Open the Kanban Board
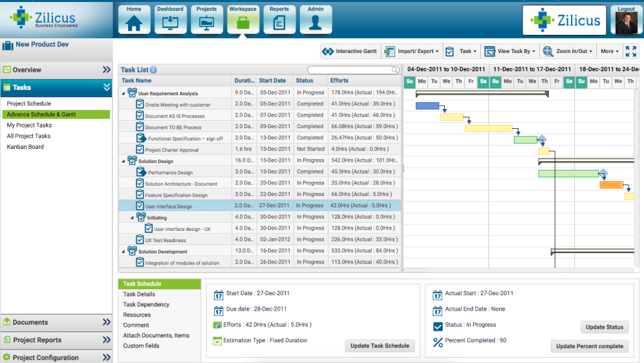 pyautogui.click(x=25, y=146)
